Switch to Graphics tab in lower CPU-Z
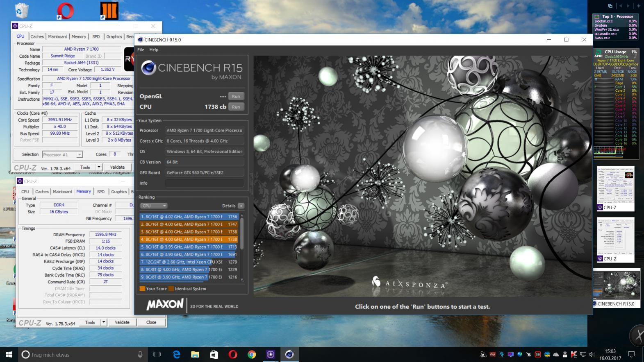Screen dimensions: 644x362 [x=119, y=192]
